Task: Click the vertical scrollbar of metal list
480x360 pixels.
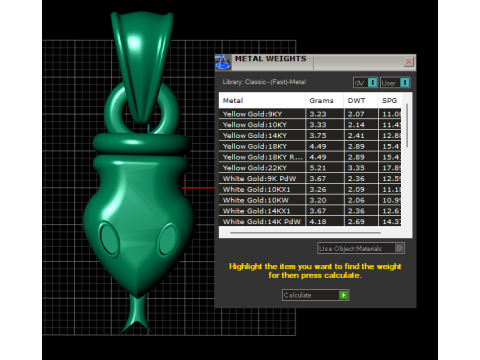Action: [x=407, y=125]
